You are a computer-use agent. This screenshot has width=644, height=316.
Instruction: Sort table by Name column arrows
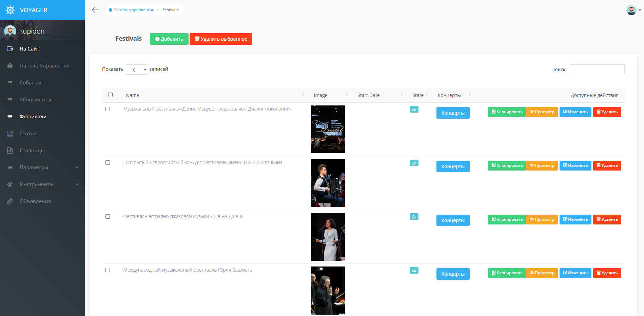[303, 95]
